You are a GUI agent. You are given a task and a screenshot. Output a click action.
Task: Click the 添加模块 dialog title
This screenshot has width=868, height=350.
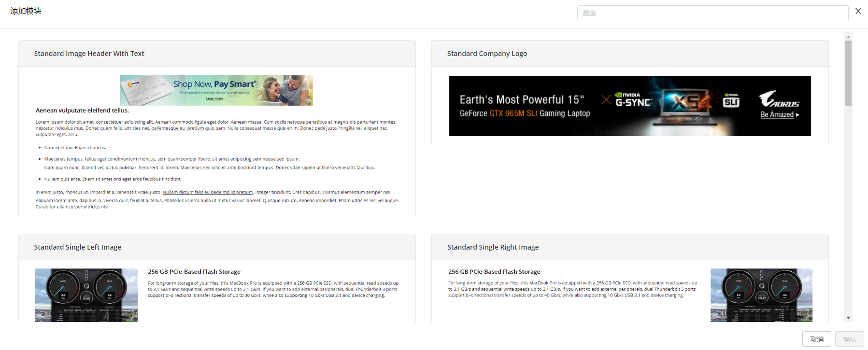tap(26, 11)
